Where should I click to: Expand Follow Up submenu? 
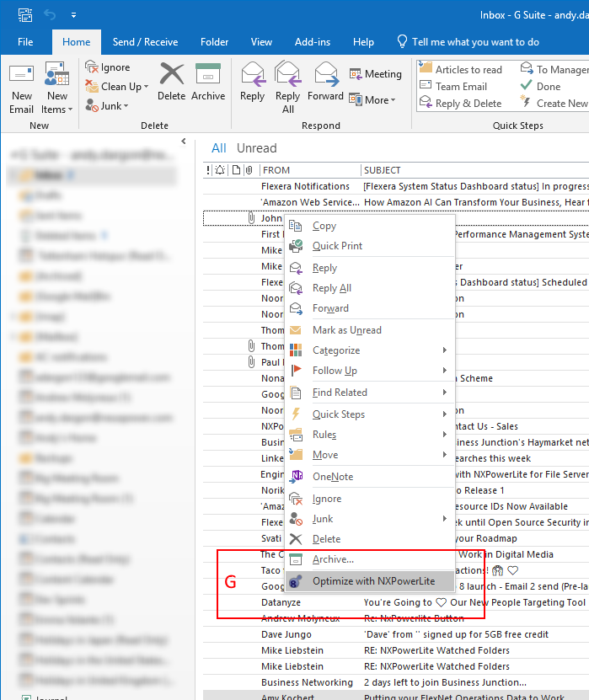tap(370, 370)
